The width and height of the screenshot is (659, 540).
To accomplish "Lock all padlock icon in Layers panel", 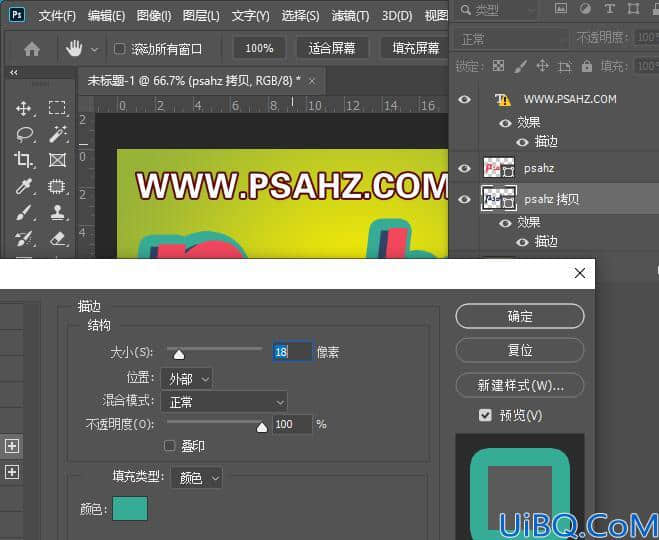I will pyautogui.click(x=587, y=66).
